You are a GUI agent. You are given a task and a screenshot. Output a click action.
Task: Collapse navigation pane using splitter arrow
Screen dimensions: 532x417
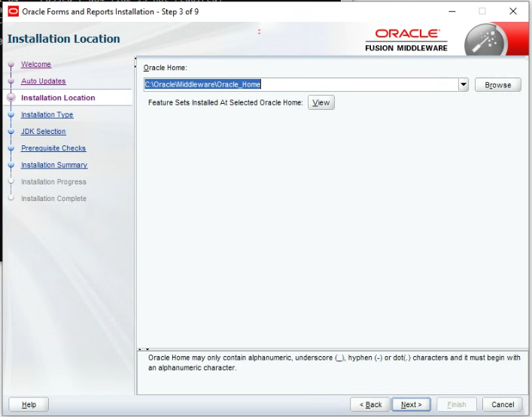(x=135, y=59)
